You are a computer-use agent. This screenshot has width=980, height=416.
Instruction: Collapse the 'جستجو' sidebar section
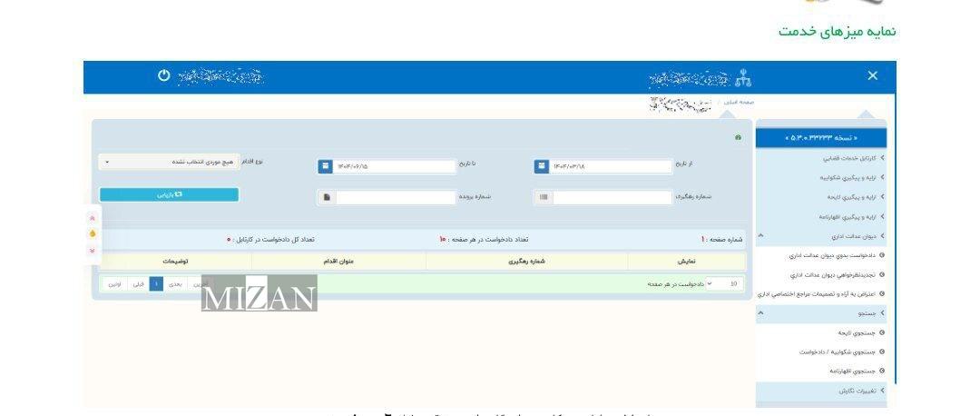[x=760, y=313]
